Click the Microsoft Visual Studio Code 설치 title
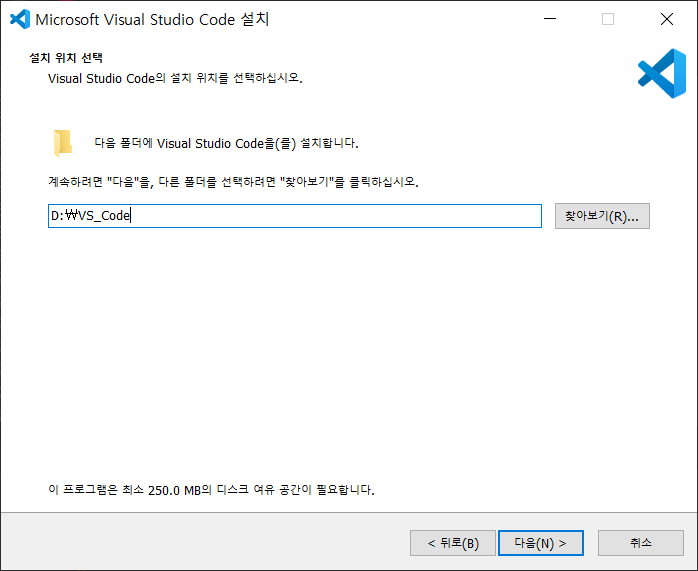Screen dimensions: 698x571 point(152,20)
